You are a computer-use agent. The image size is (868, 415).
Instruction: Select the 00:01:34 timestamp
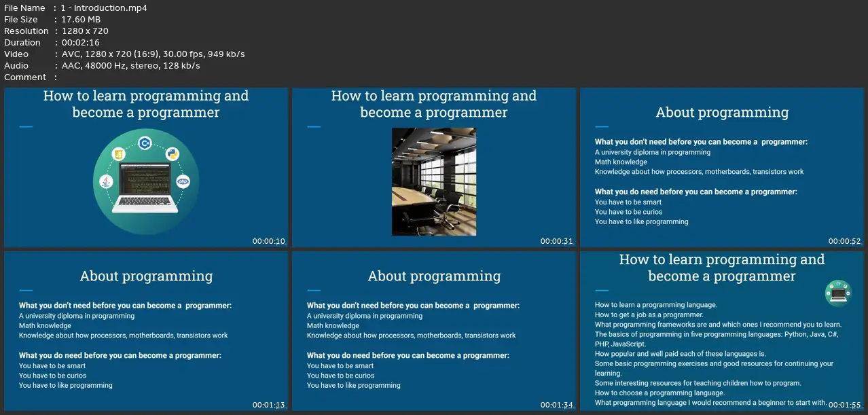point(557,405)
